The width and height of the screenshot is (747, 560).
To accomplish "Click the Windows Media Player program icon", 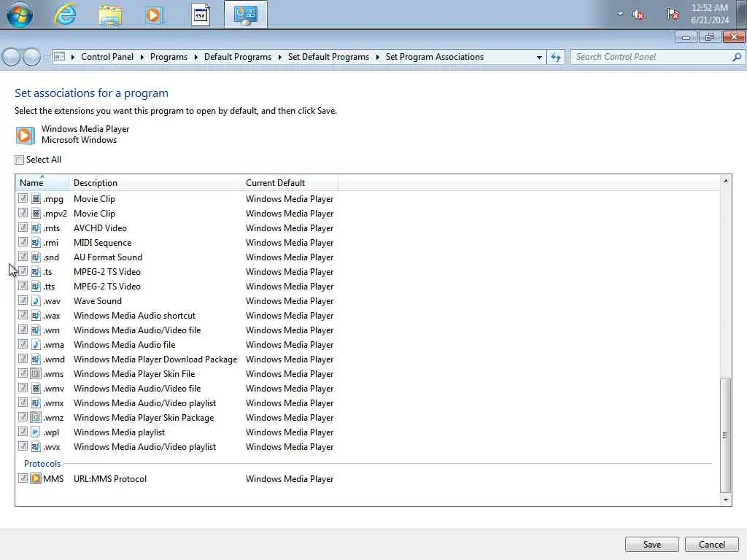I will (x=25, y=135).
